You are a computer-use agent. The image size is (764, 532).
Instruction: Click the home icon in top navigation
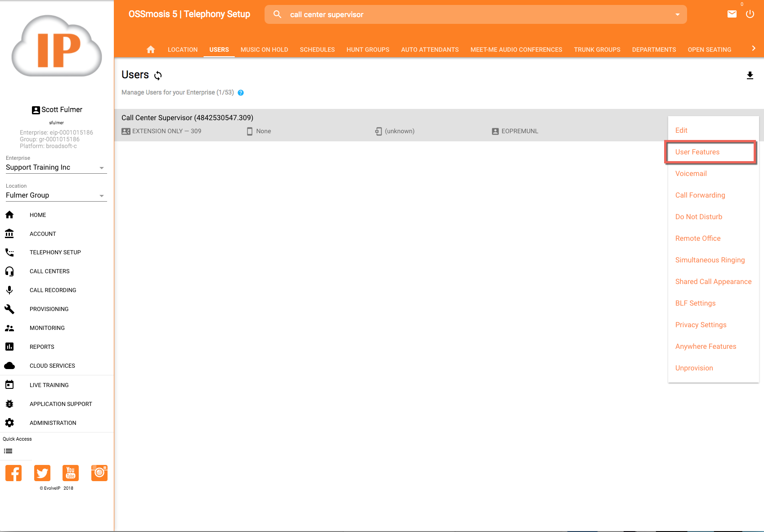coord(151,50)
